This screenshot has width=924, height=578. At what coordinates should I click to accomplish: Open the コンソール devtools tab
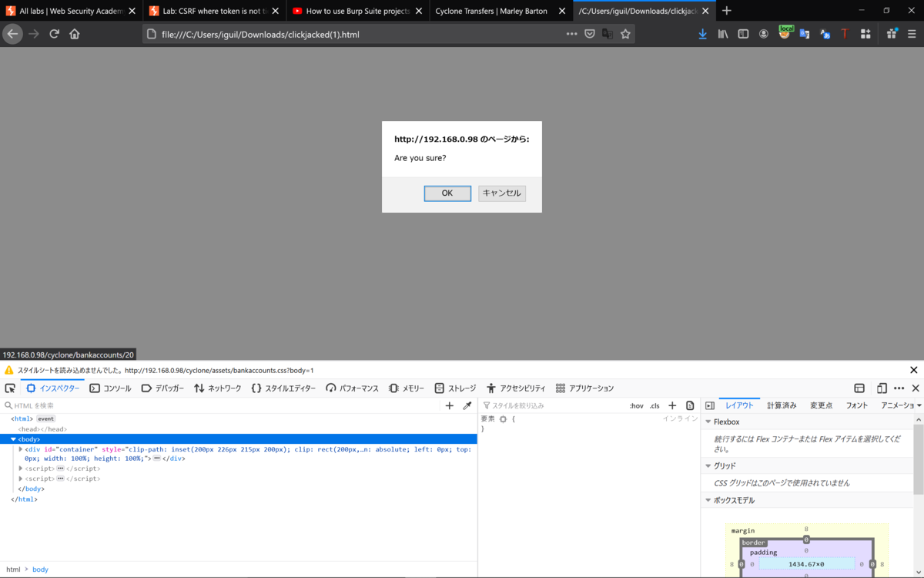(111, 388)
